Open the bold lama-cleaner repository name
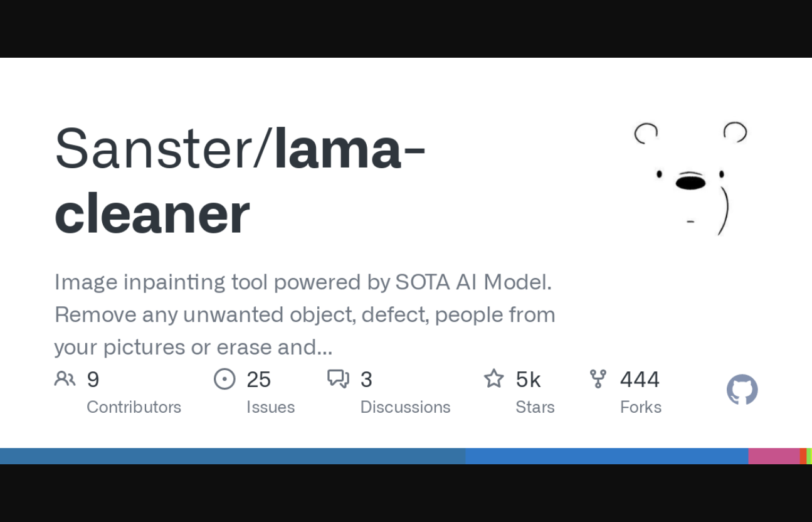 click(238, 181)
